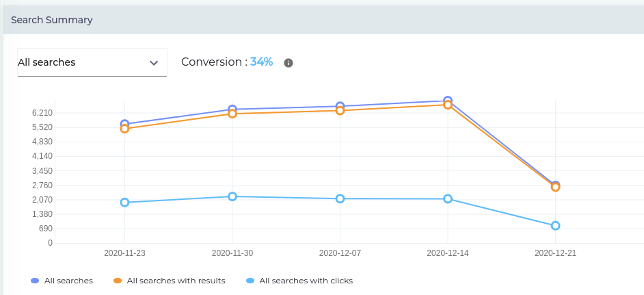Toggle All searches with clicks legend
Screen dimensions: 644x295
[x=306, y=281]
